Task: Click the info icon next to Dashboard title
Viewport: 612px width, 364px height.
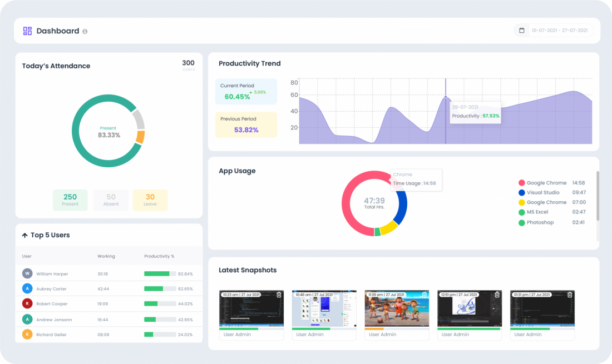Action: click(x=83, y=31)
